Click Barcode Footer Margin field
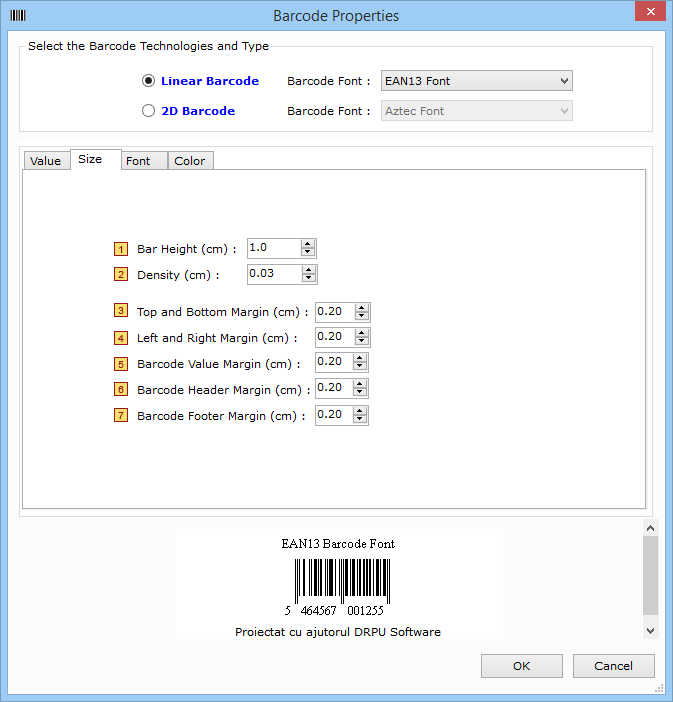This screenshot has height=702, width=673. point(334,415)
